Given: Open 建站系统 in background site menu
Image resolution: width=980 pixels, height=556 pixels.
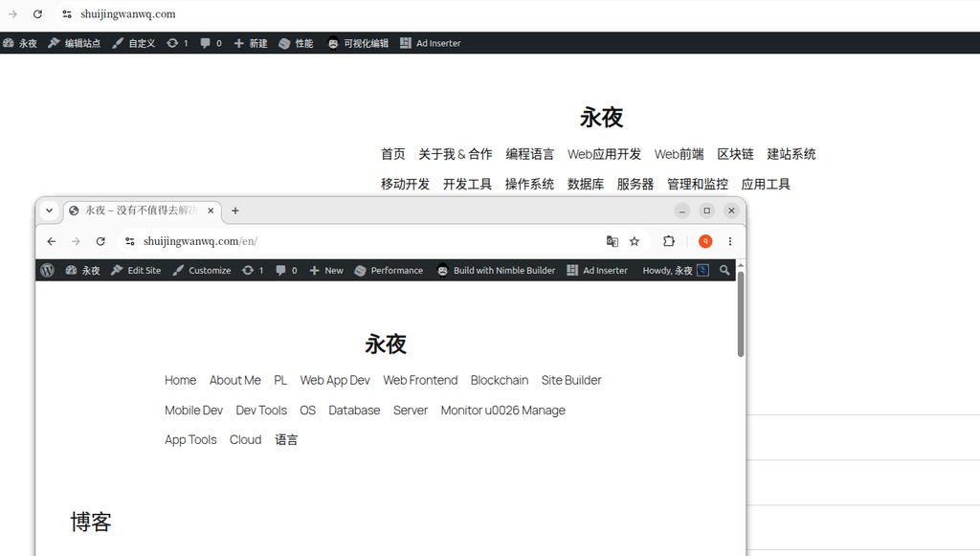Looking at the screenshot, I should [791, 154].
